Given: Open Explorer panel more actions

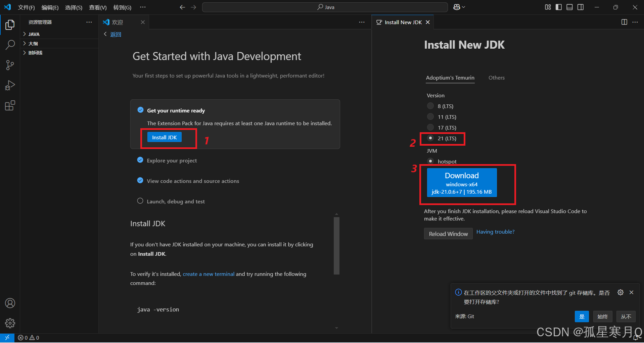Looking at the screenshot, I should [89, 22].
